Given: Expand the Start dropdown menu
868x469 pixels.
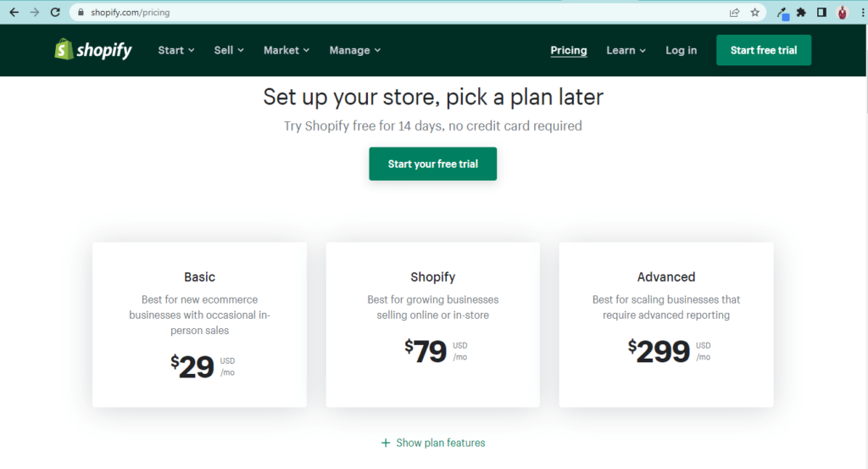Looking at the screenshot, I should point(176,50).
